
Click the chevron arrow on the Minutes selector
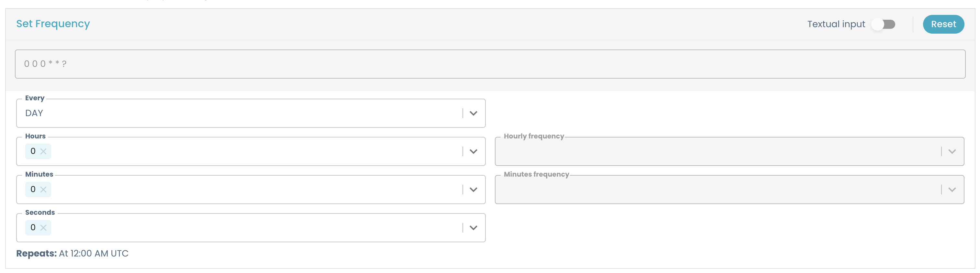(473, 189)
